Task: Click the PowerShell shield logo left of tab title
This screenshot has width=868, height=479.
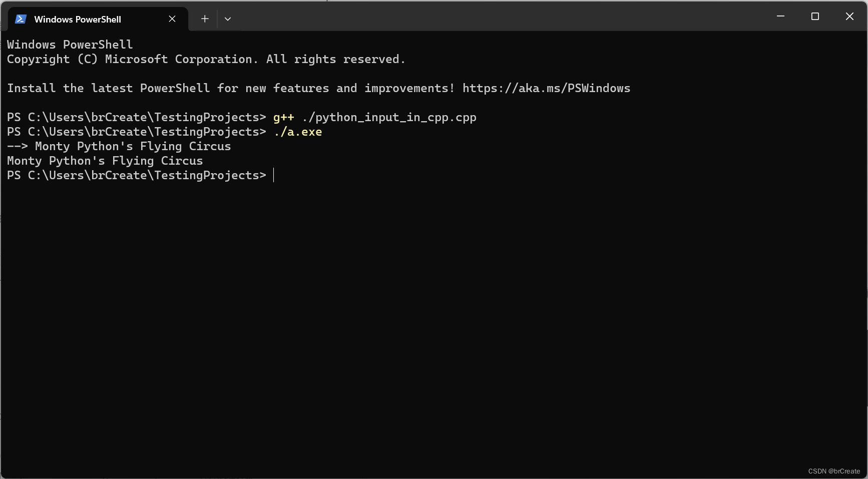Action: [x=20, y=19]
